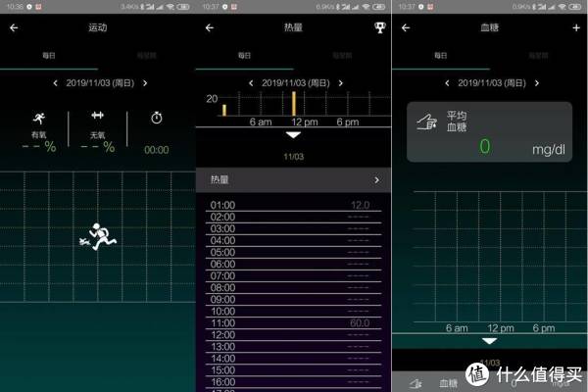Image resolution: width=588 pixels, height=392 pixels.
Task: Select the 08:00 calorie row
Action: coord(293,288)
